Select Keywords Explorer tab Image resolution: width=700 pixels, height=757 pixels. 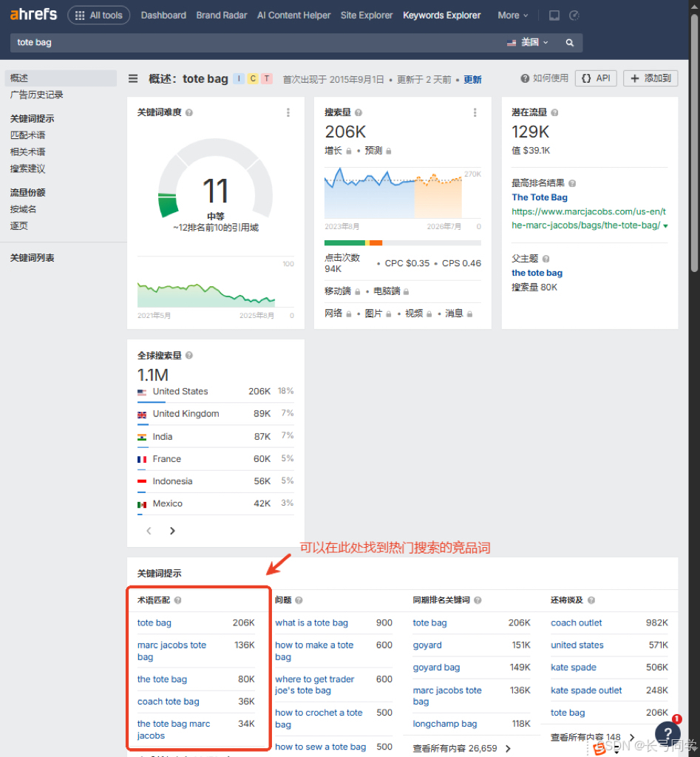tap(442, 16)
